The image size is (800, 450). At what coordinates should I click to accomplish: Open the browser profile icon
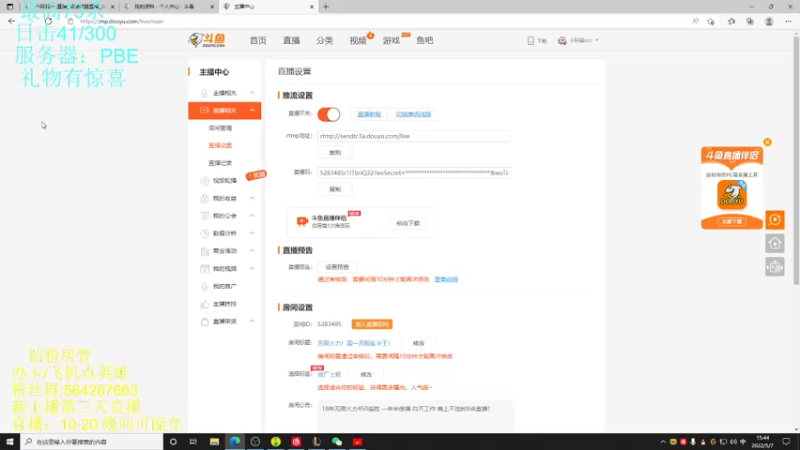[x=769, y=21]
